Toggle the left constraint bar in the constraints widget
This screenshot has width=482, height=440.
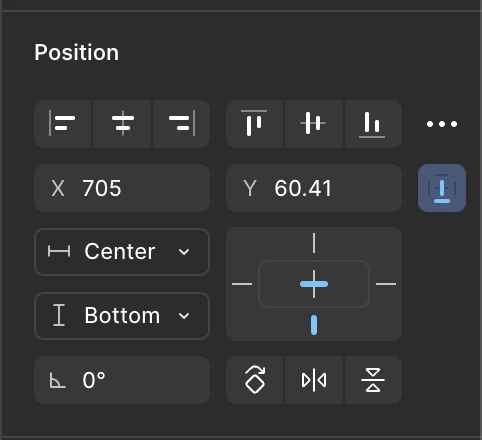click(x=242, y=284)
